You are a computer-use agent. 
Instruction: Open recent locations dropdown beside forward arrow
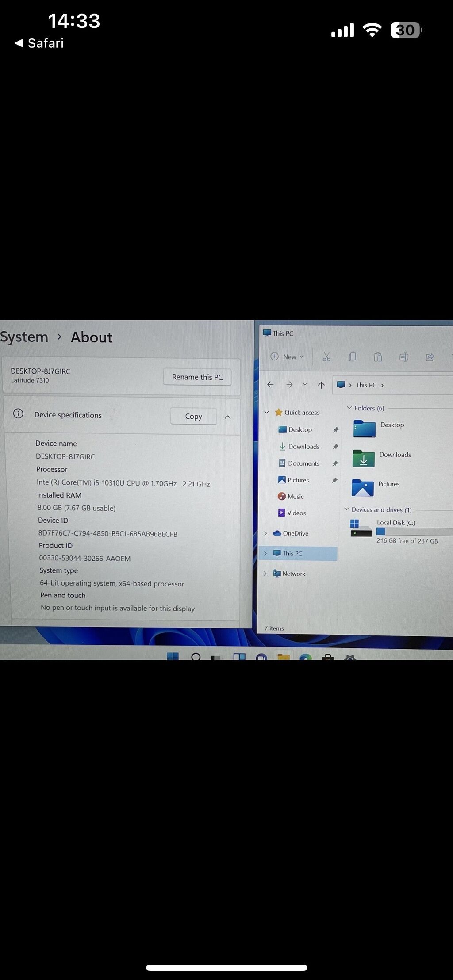[x=305, y=385]
